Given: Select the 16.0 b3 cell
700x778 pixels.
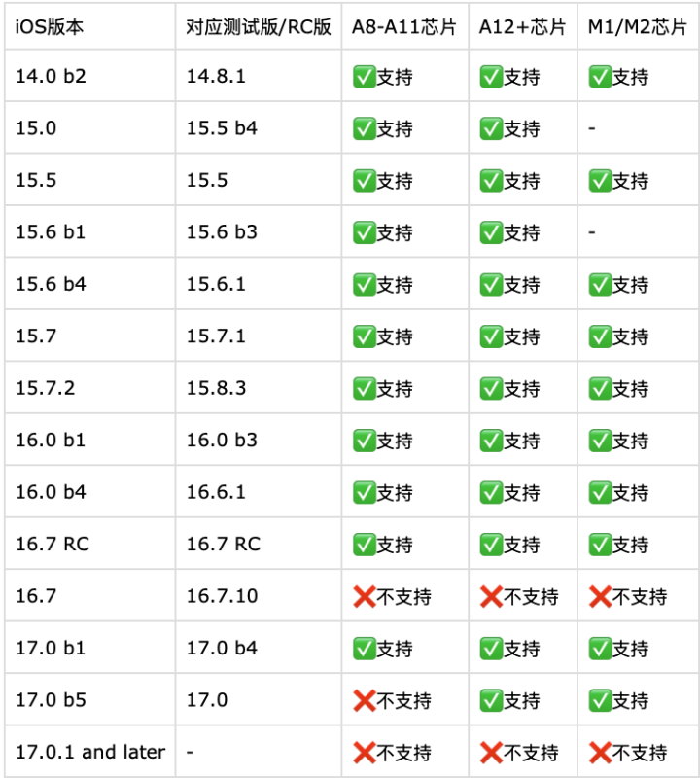Looking at the screenshot, I should click(x=258, y=440).
